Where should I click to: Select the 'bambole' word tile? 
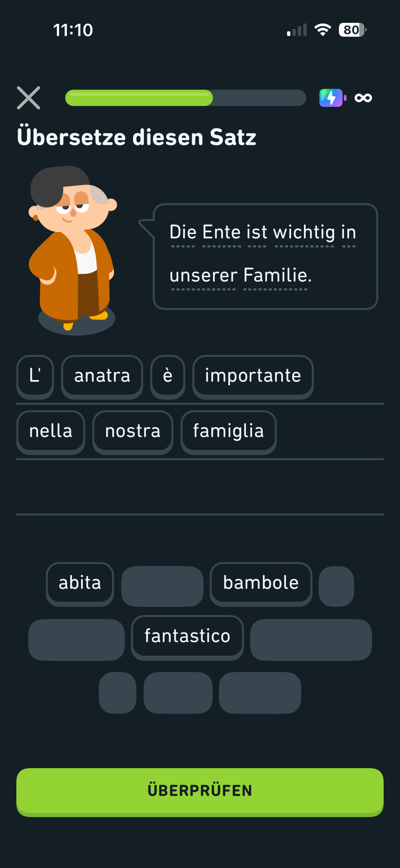[261, 583]
